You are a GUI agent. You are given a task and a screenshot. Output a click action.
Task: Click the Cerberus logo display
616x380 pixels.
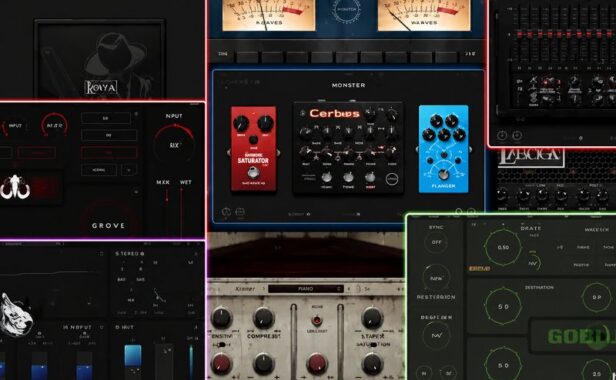(334, 114)
